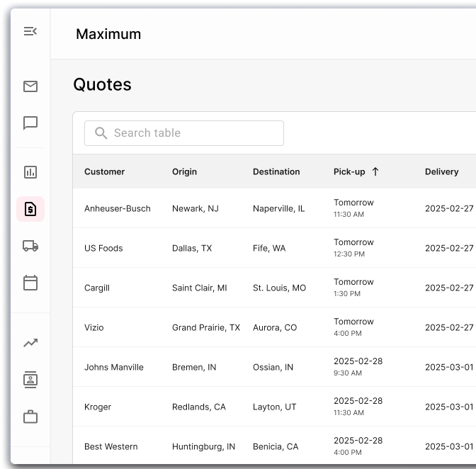Click the Quotes page heading
The image size is (476, 469).
[102, 84]
